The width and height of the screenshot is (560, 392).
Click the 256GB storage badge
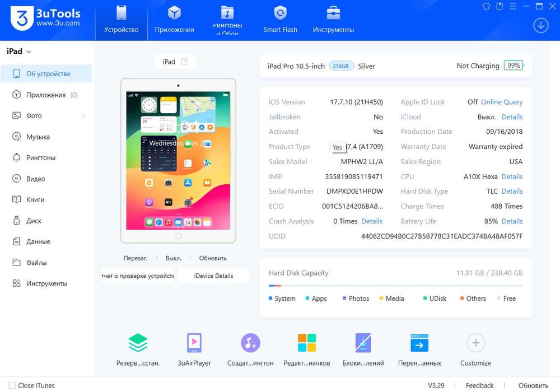pyautogui.click(x=340, y=66)
